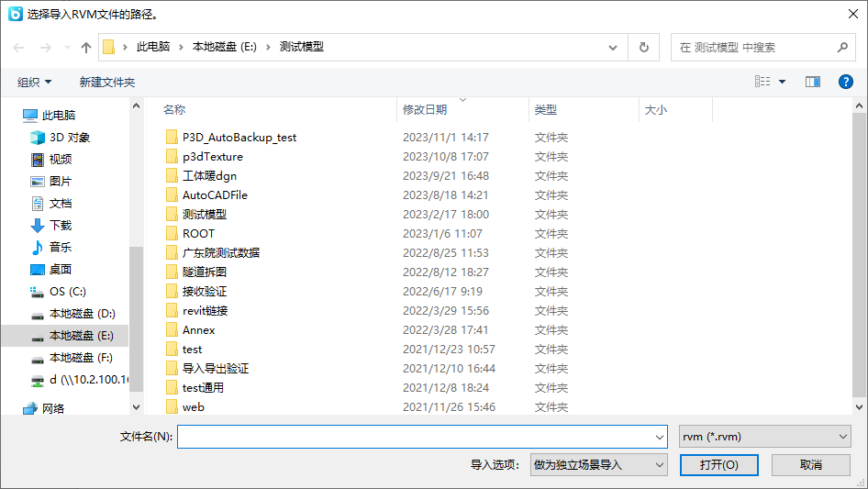Open the recent locations dropdown arrow
The image size is (868, 489).
point(67,48)
